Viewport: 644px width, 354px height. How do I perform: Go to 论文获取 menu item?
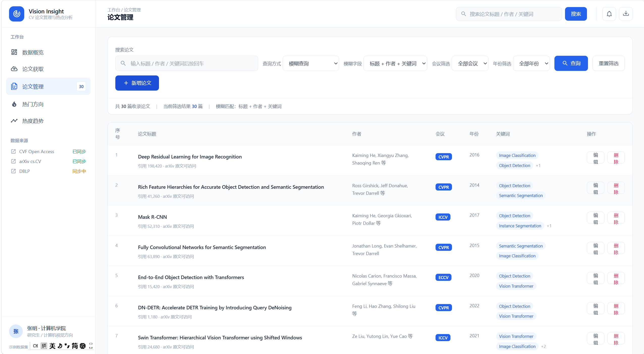click(48, 69)
